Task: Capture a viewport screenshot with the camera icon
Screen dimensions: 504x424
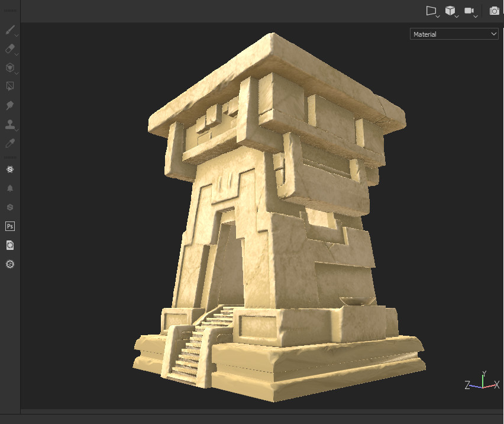Action: pos(494,11)
